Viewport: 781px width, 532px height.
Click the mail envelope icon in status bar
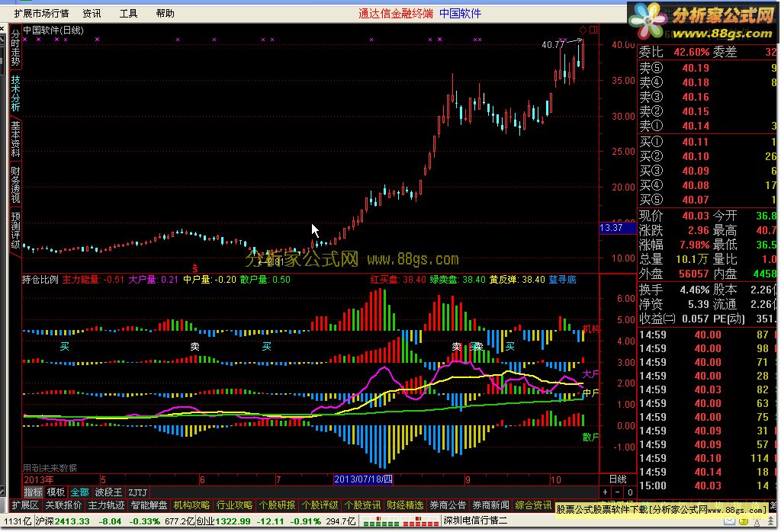click(x=729, y=521)
